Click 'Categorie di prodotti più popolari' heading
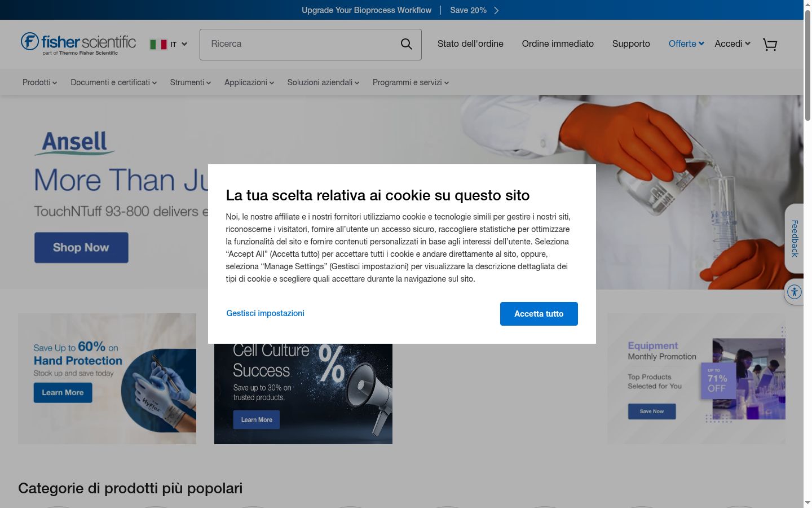This screenshot has width=812, height=508. tap(130, 488)
